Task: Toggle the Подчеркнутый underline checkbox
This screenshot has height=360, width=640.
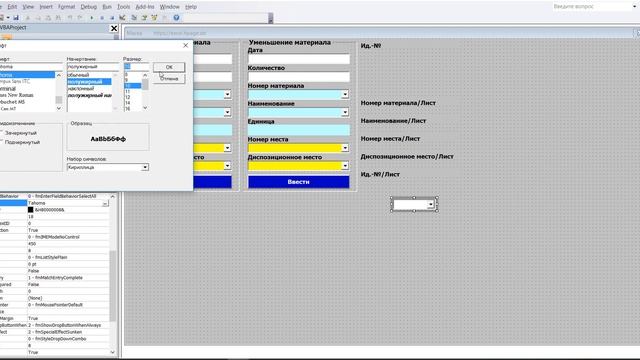Action: [x=1, y=142]
